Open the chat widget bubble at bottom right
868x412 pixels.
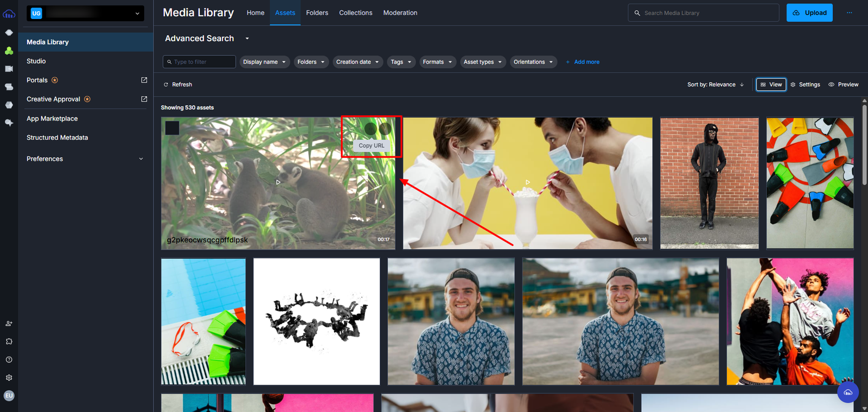pos(847,392)
